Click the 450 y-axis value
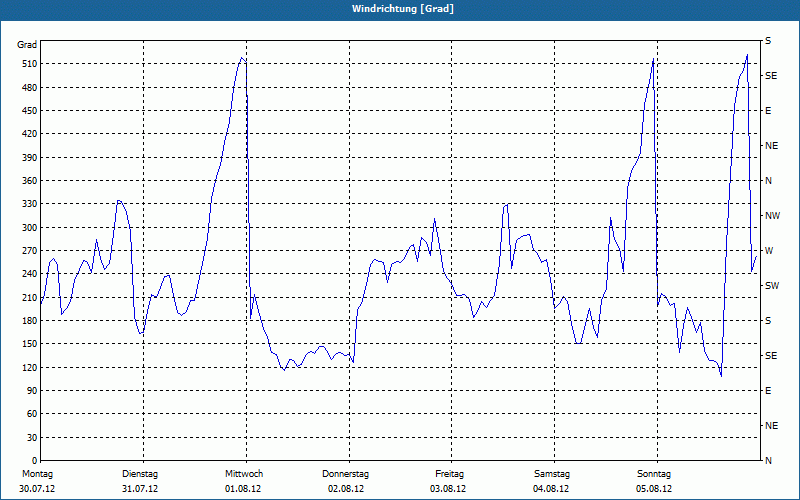 [30, 111]
